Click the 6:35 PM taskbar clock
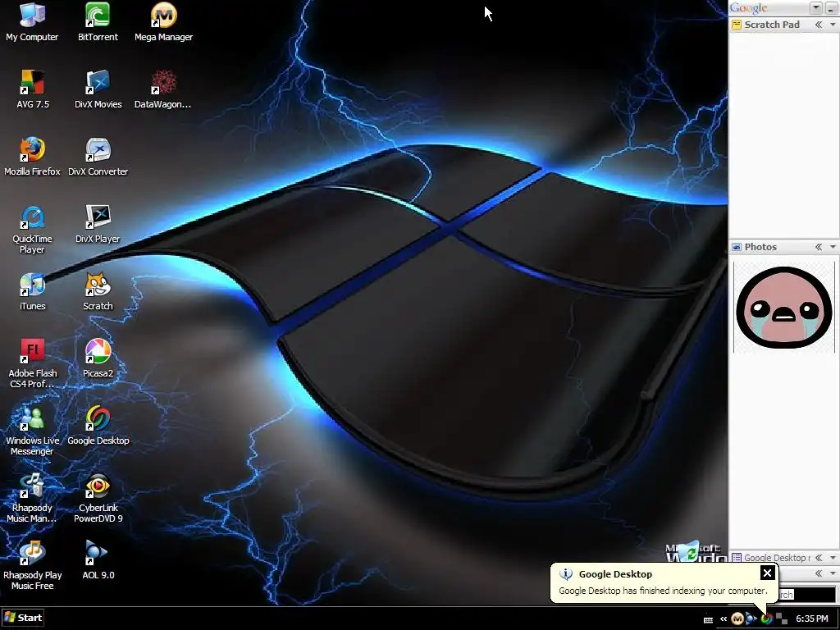 tap(812, 619)
